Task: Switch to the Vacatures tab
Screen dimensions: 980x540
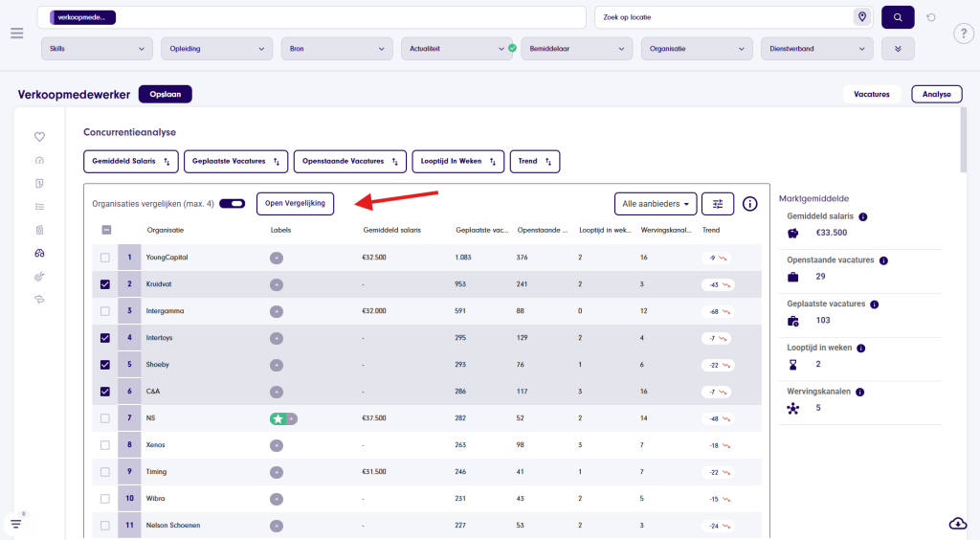Action: [x=871, y=94]
